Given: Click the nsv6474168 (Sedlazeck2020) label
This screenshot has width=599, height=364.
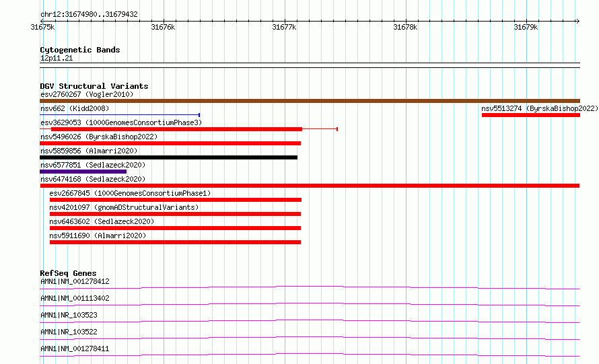Looking at the screenshot, I should 93,179.
